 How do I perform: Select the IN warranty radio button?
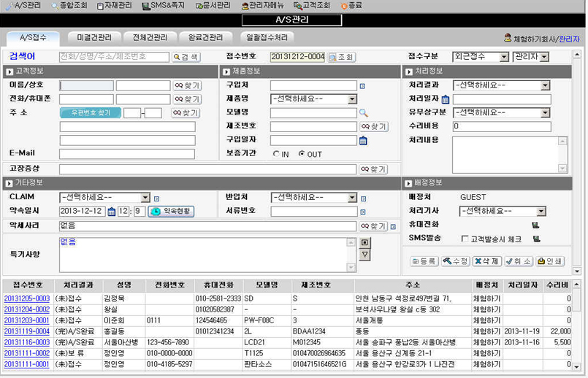click(x=275, y=154)
